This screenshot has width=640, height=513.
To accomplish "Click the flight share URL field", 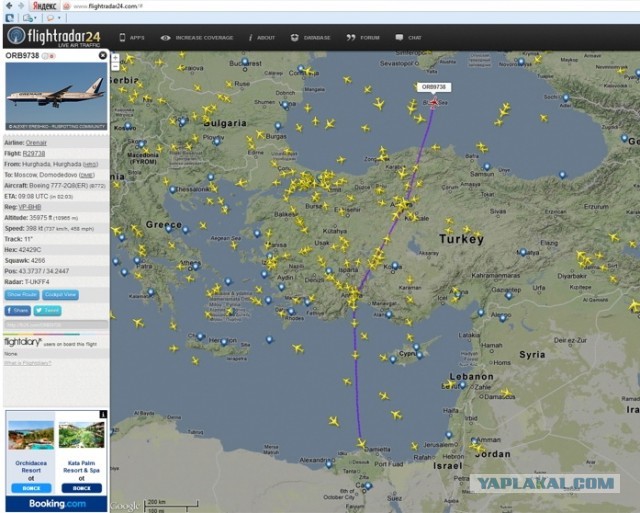I will point(56,325).
